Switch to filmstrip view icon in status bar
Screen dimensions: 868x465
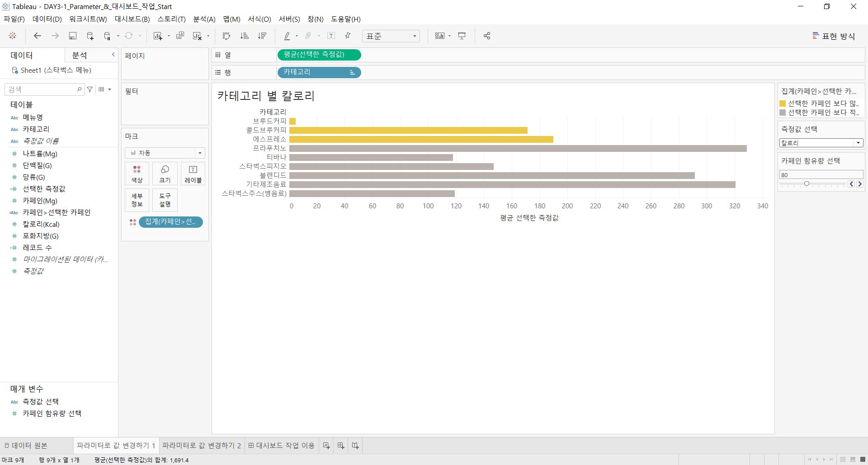[853, 460]
